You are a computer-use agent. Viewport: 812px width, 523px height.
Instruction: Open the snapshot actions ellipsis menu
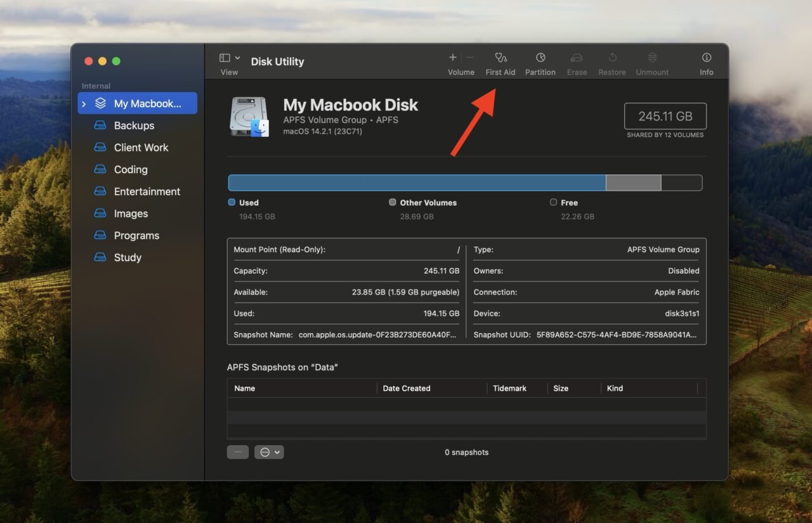(x=269, y=452)
